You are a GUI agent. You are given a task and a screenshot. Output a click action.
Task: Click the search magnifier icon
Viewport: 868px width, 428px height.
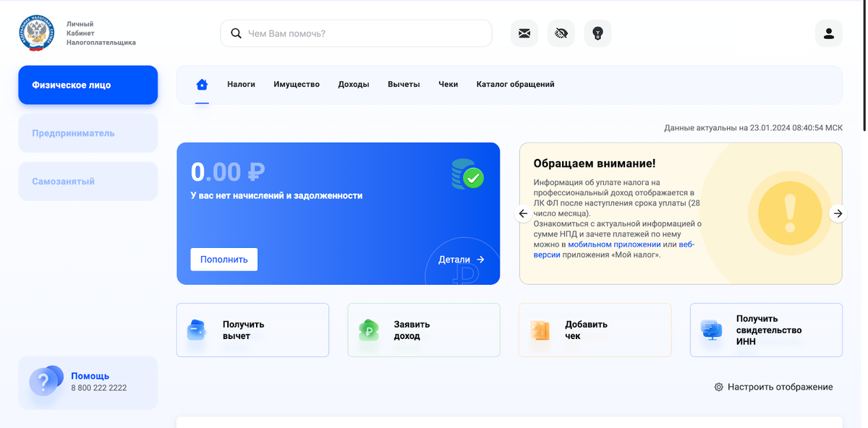[x=235, y=33]
